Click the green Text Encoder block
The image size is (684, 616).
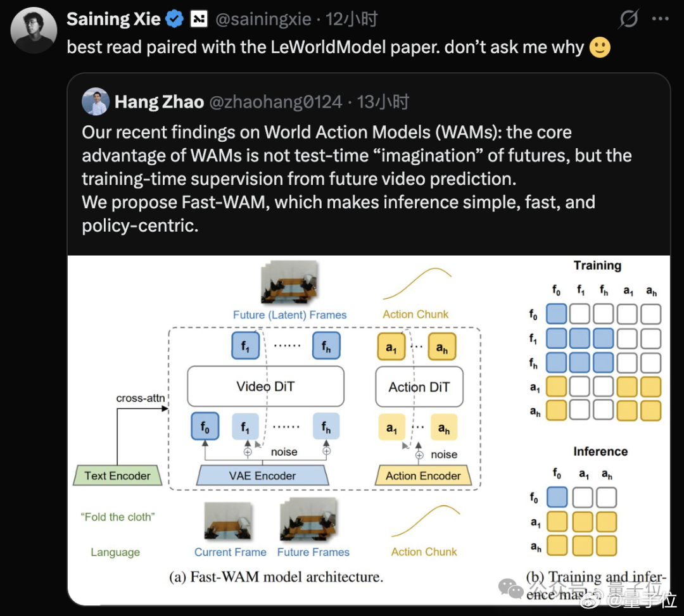117,475
